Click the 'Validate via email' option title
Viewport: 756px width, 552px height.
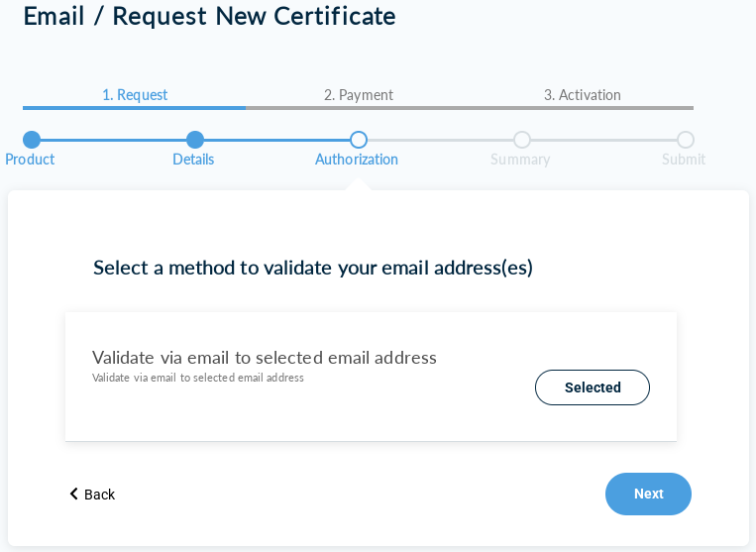tap(265, 357)
